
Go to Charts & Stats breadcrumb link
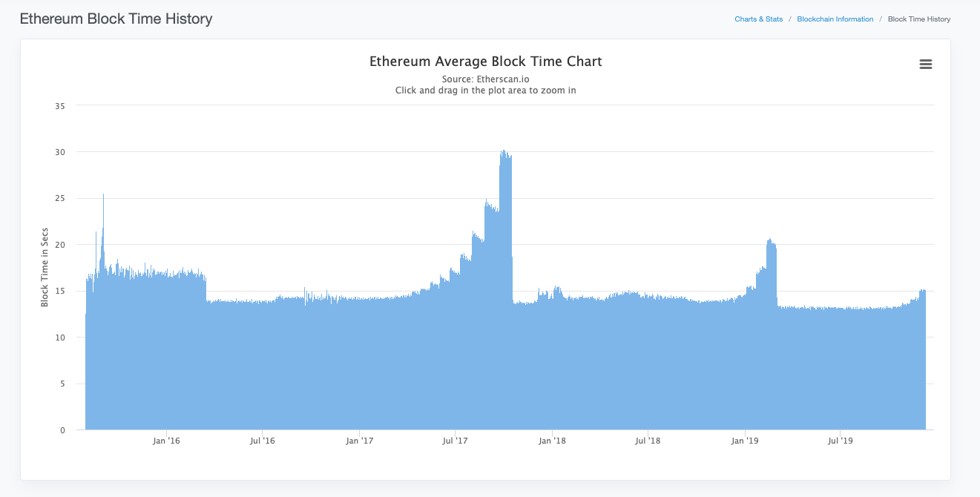(x=758, y=19)
